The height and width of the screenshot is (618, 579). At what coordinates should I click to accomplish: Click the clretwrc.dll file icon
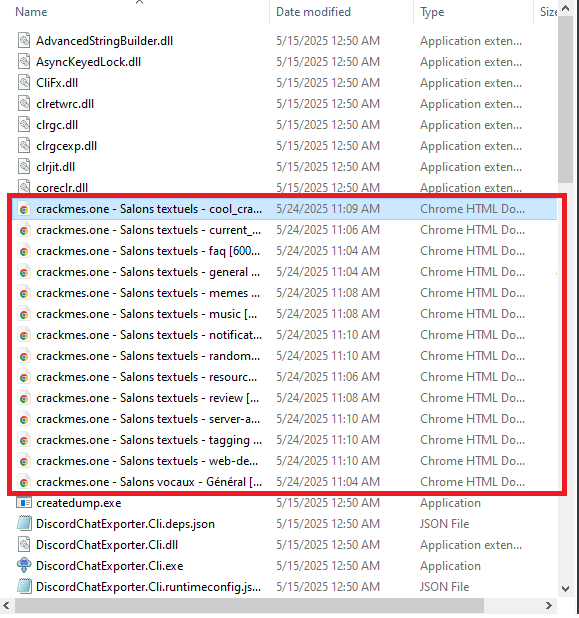24,104
